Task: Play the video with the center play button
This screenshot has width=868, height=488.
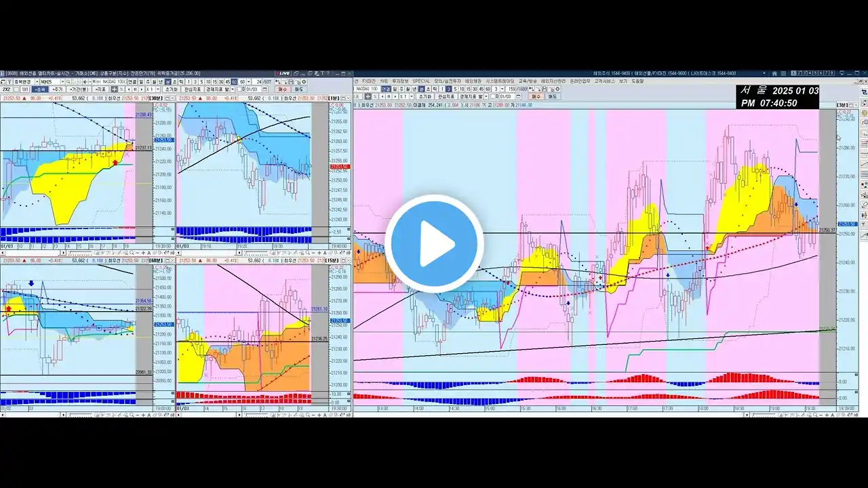Action: [x=434, y=244]
